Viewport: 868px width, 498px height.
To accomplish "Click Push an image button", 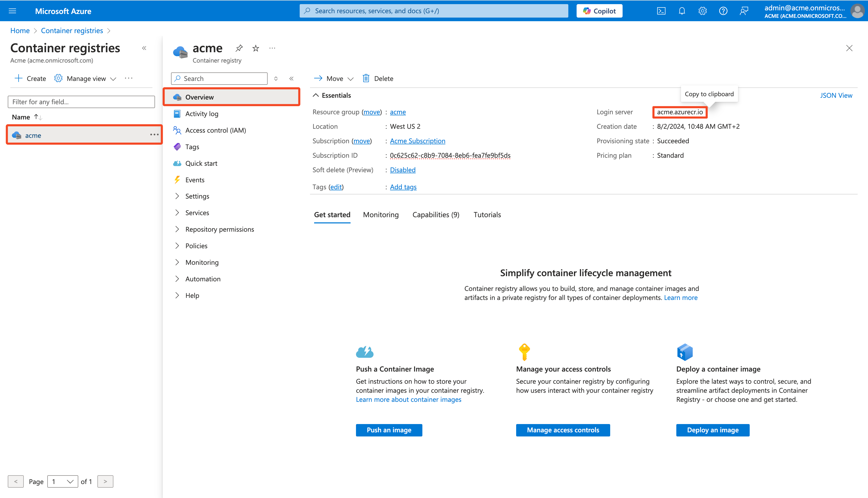I will (x=389, y=430).
